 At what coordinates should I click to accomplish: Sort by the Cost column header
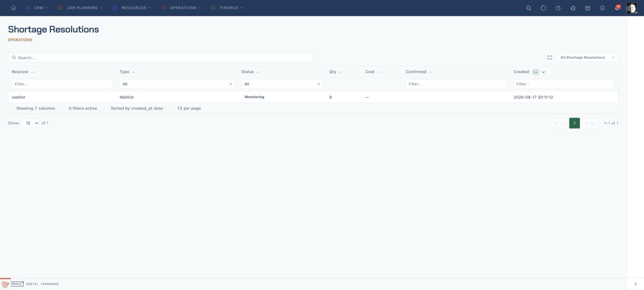(373, 72)
